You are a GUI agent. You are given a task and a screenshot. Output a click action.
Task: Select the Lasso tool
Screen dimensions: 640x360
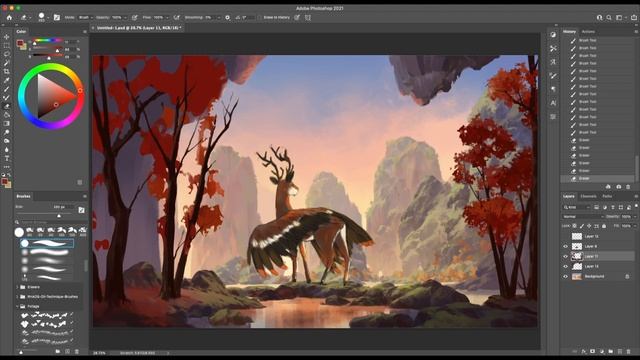pyautogui.click(x=7, y=54)
